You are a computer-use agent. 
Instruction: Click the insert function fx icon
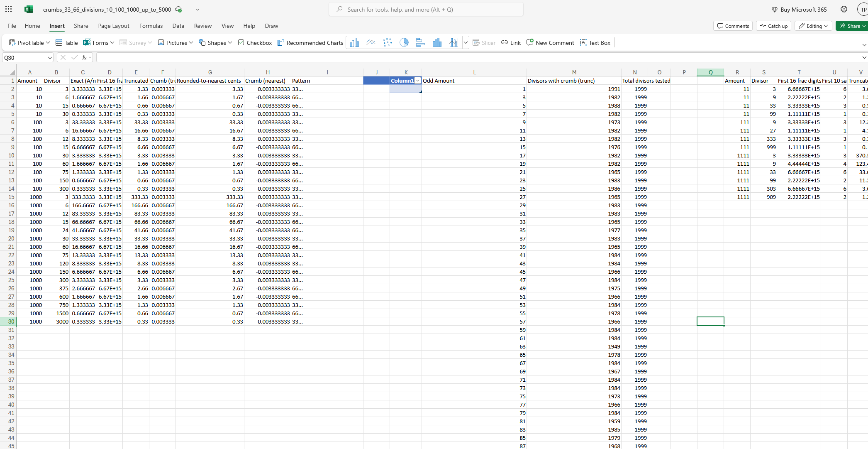84,57
